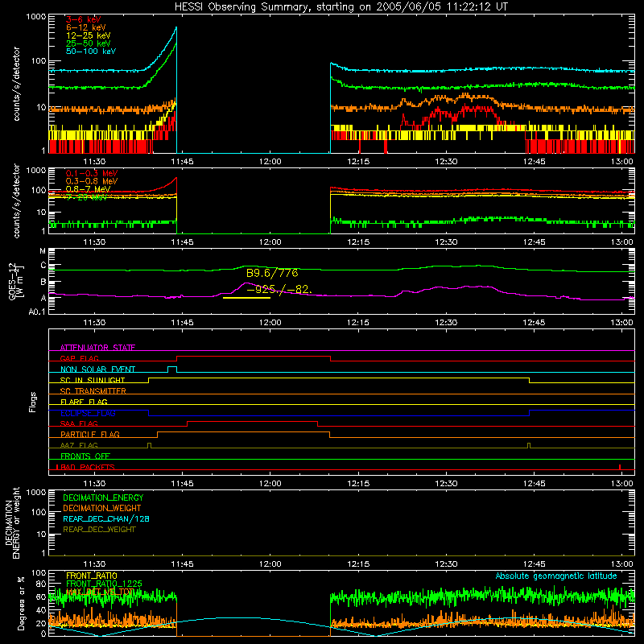Select the 'ATTENUATOR_STATE' flag label

pos(97,348)
